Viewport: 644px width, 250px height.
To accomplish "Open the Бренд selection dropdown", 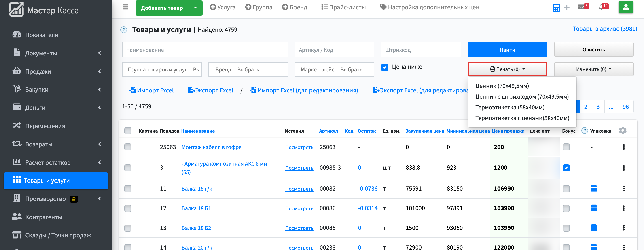I will 248,69.
